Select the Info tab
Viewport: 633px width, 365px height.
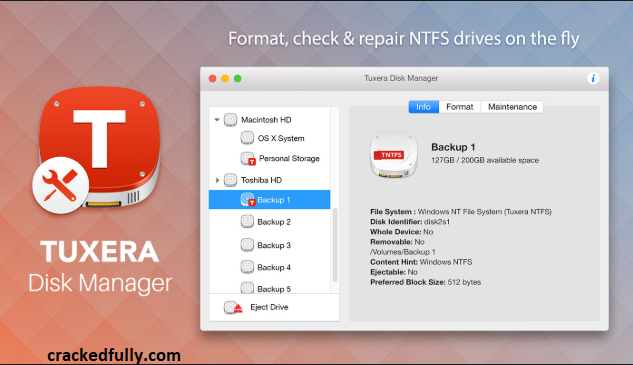(x=423, y=107)
